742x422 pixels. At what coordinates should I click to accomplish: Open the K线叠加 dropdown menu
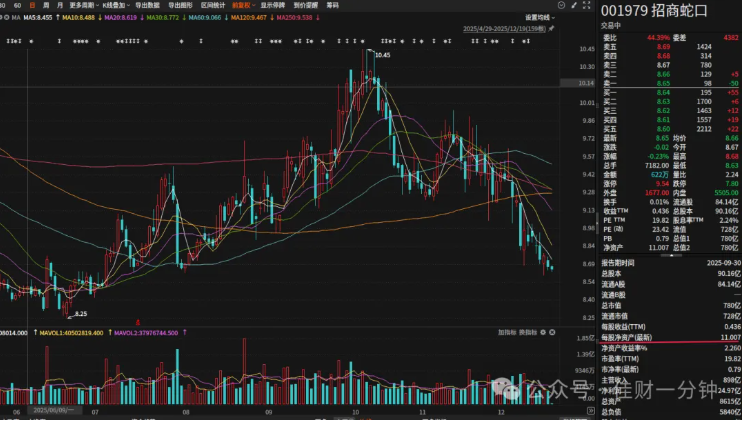click(116, 5)
